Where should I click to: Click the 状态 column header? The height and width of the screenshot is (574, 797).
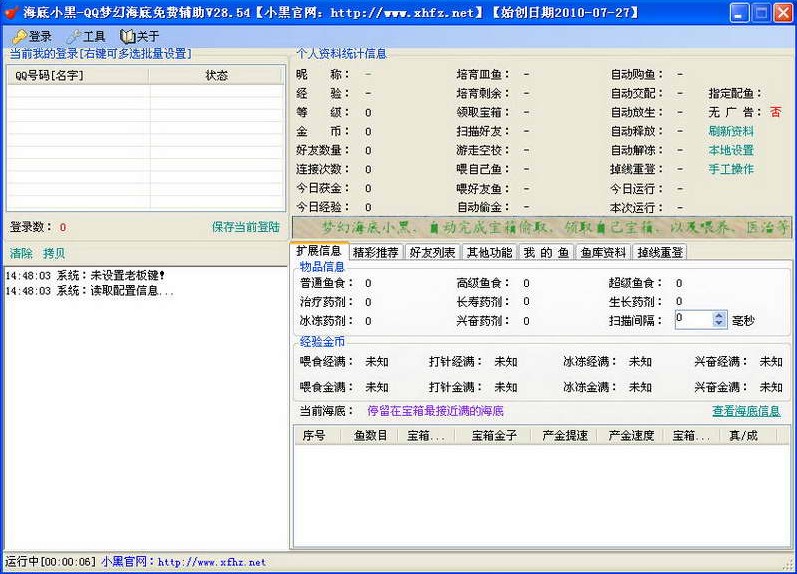(216, 75)
